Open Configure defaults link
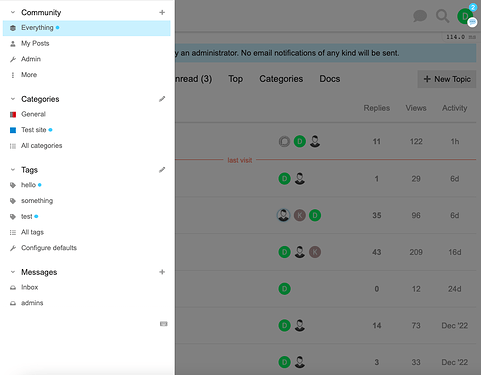This screenshot has width=481, height=375. 49,248
